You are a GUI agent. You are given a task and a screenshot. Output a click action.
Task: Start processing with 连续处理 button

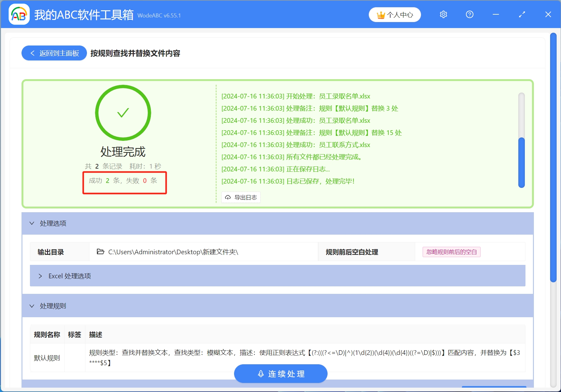280,374
